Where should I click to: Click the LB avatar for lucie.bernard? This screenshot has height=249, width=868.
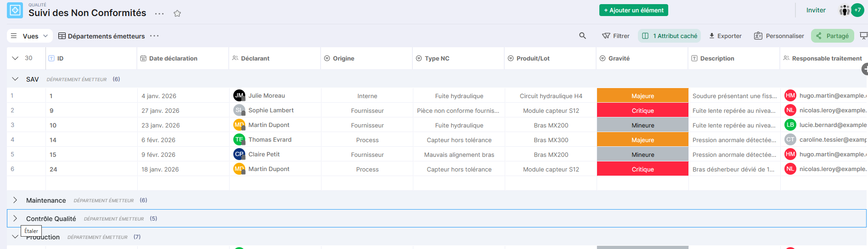point(790,125)
